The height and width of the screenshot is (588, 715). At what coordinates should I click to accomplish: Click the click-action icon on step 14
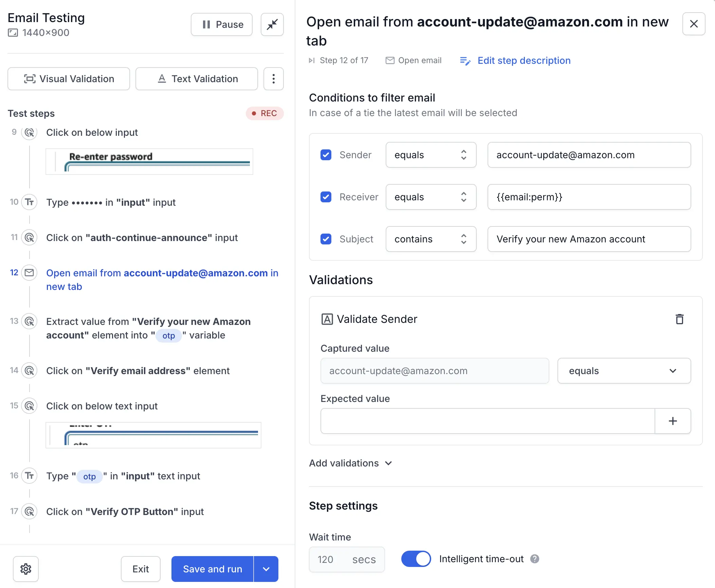[x=30, y=370]
